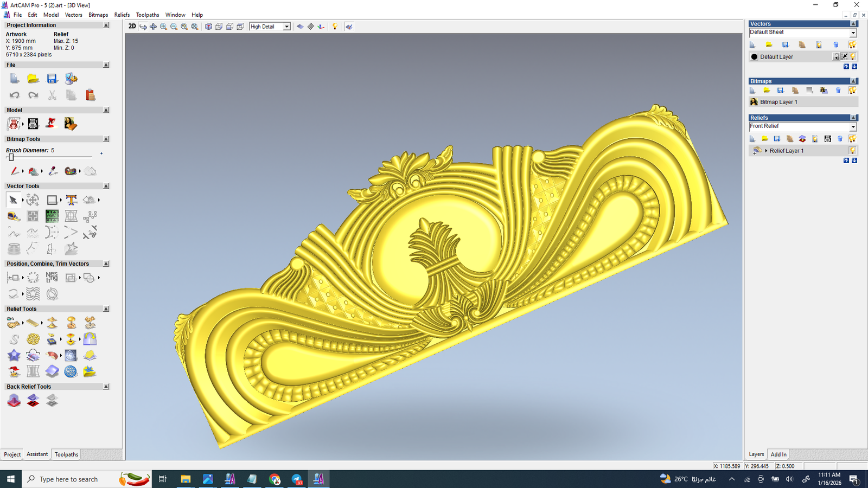Open file using the yellow folder icon
This screenshot has height=488, width=868.
click(x=33, y=79)
